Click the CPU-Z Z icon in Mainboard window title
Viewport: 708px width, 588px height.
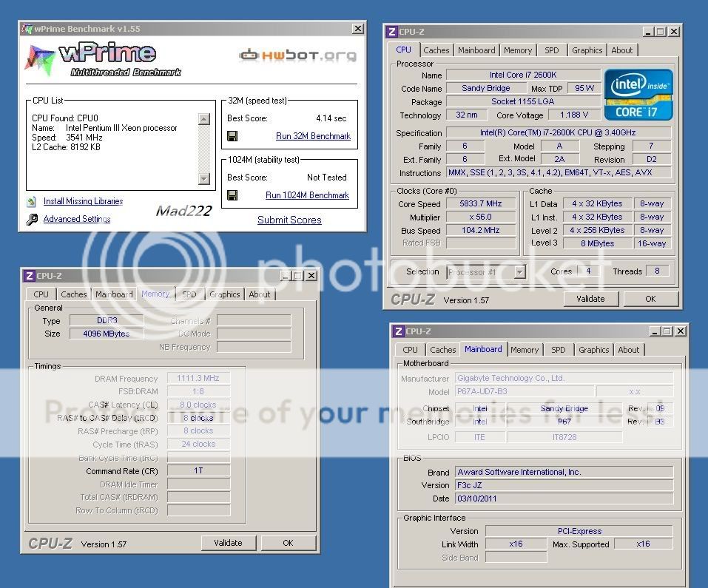tap(398, 331)
